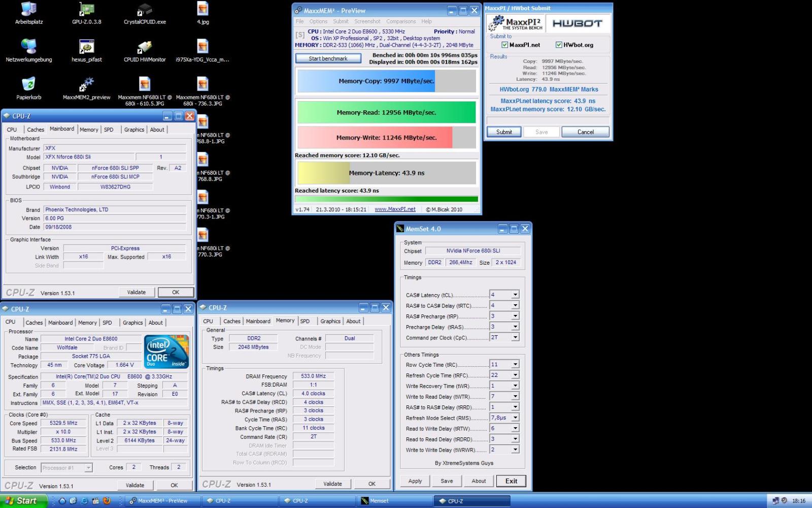
Task: Launch Internet Explorer from the quick launch
Action: 84,501
